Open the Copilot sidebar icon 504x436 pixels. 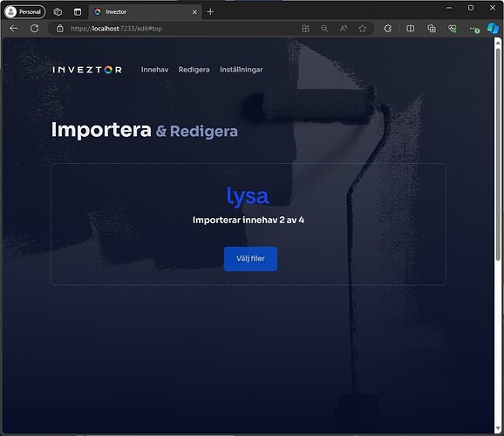493,29
